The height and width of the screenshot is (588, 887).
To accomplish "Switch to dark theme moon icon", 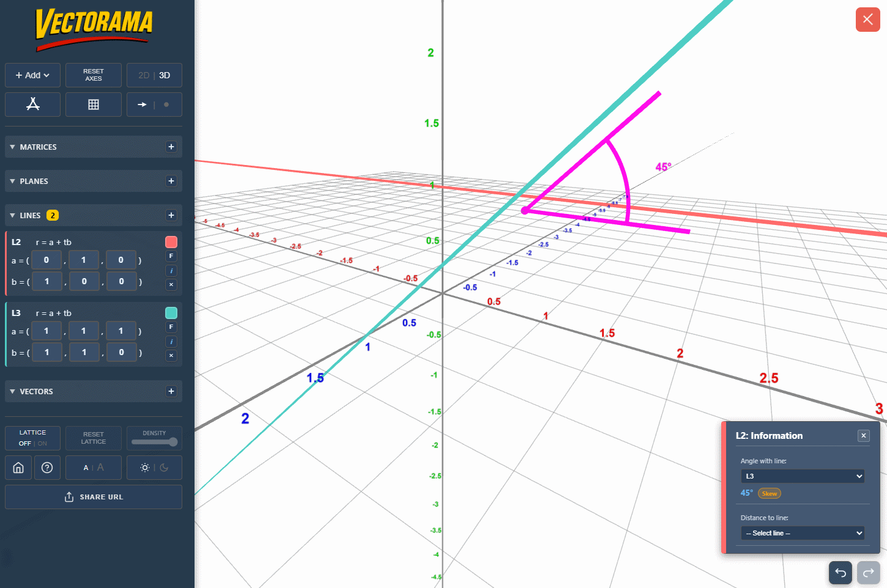I will pos(164,468).
